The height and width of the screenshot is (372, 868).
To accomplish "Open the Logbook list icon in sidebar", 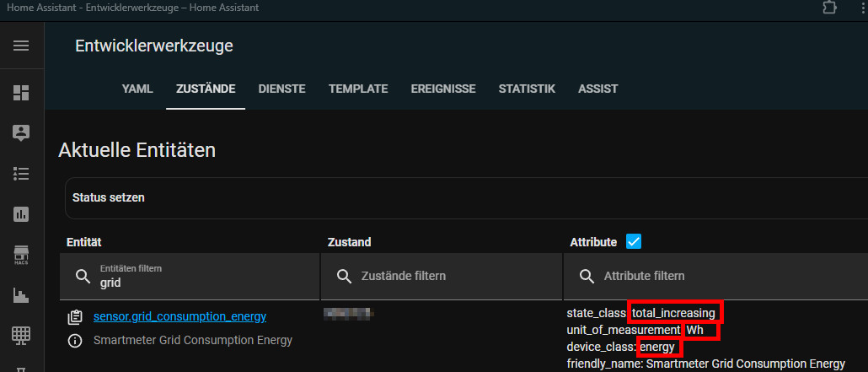I will tap(21, 173).
